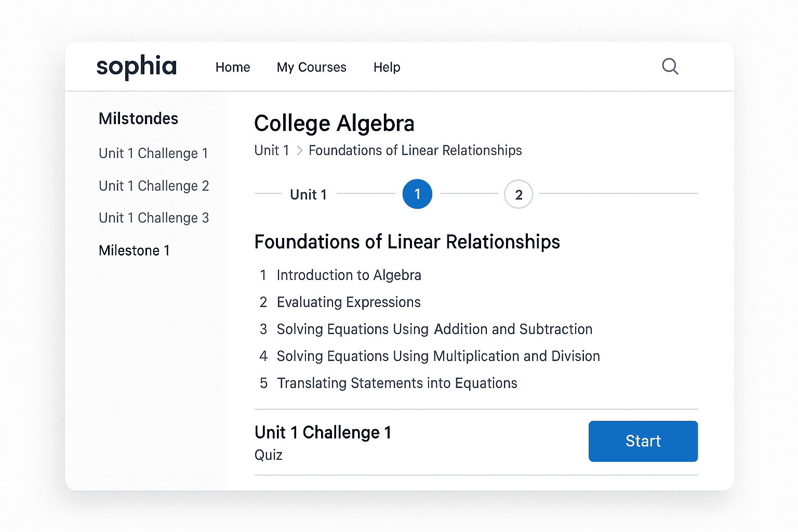Screen dimensions: 798x532
Task: Select Evaluating Expressions lesson
Action: 349,302
